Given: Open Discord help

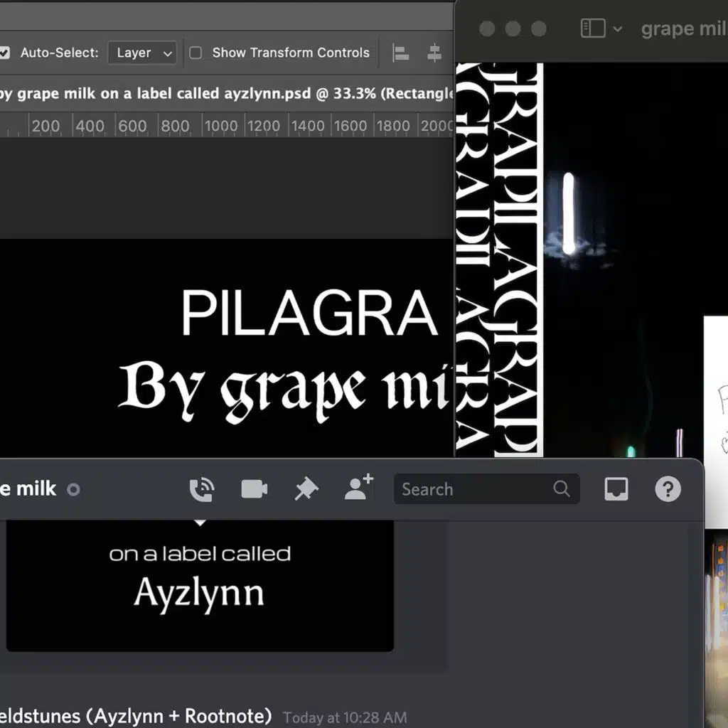Looking at the screenshot, I should click(668, 488).
